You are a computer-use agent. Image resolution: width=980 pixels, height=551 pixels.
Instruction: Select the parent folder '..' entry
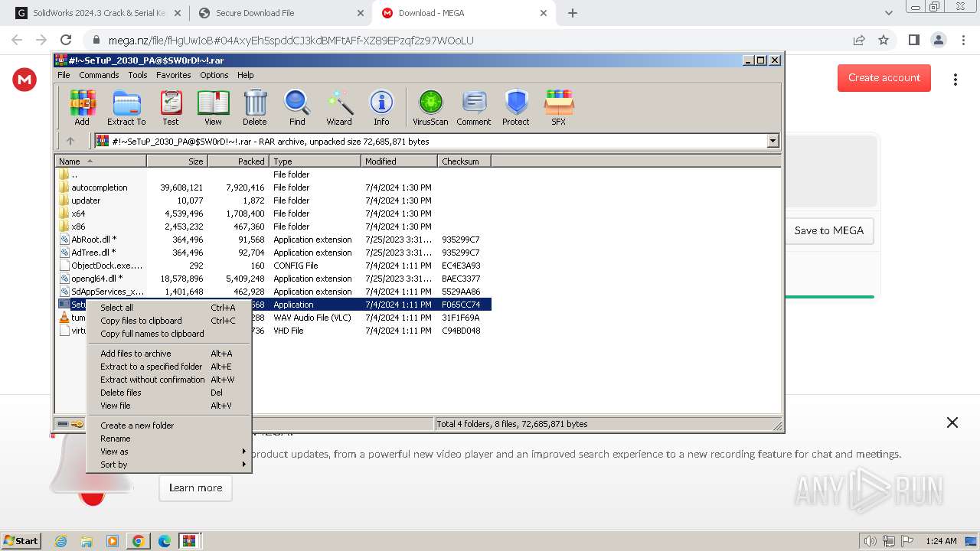tap(73, 174)
